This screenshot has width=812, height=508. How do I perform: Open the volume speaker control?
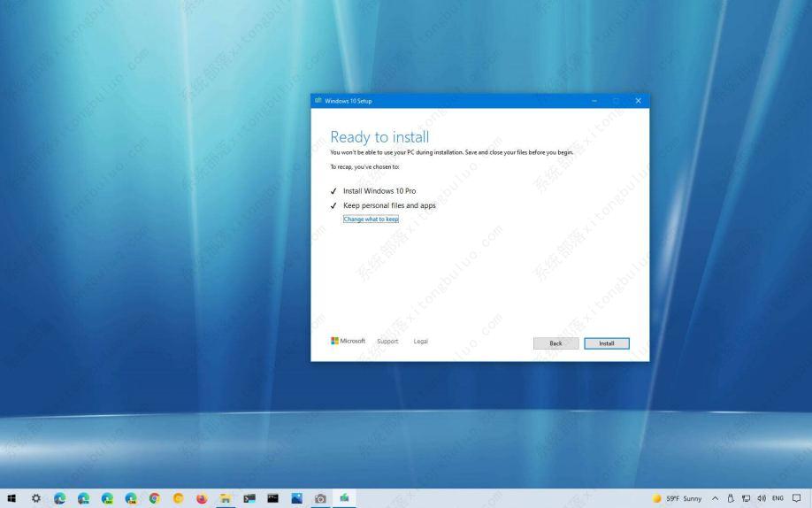coord(761,498)
